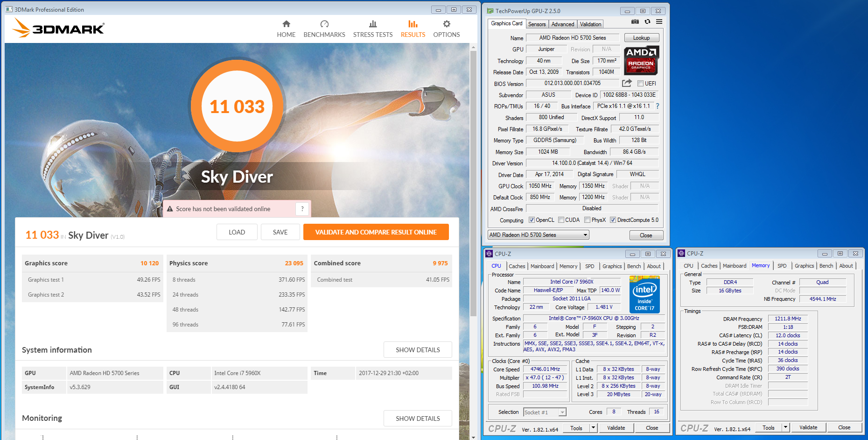Click the Combined score value 9 975
Viewport: 868px width, 440px height.
point(440,263)
